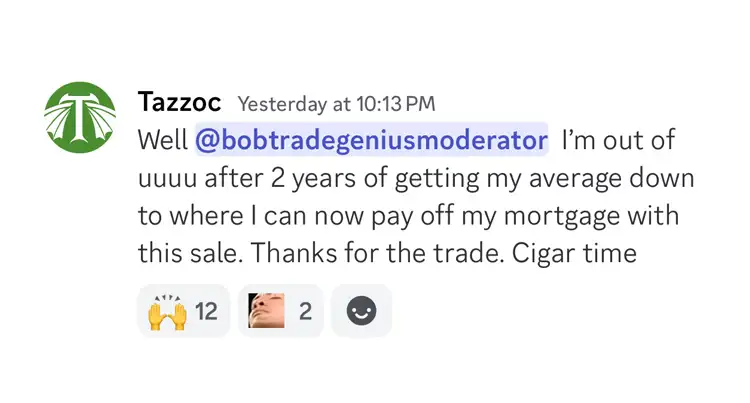This screenshot has width=750, height=403.
Task: Open the @bobtradegeniusmoderator mention profile
Action: [371, 141]
